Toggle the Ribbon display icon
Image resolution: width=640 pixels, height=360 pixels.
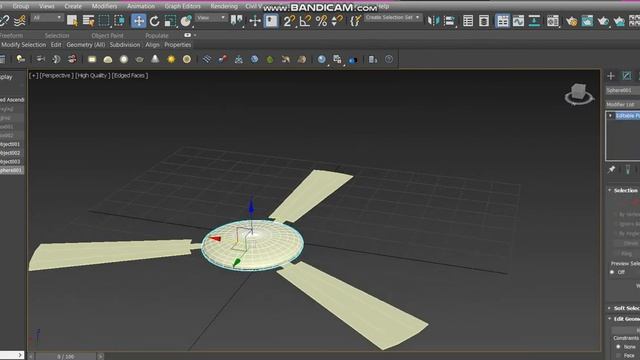(502, 21)
